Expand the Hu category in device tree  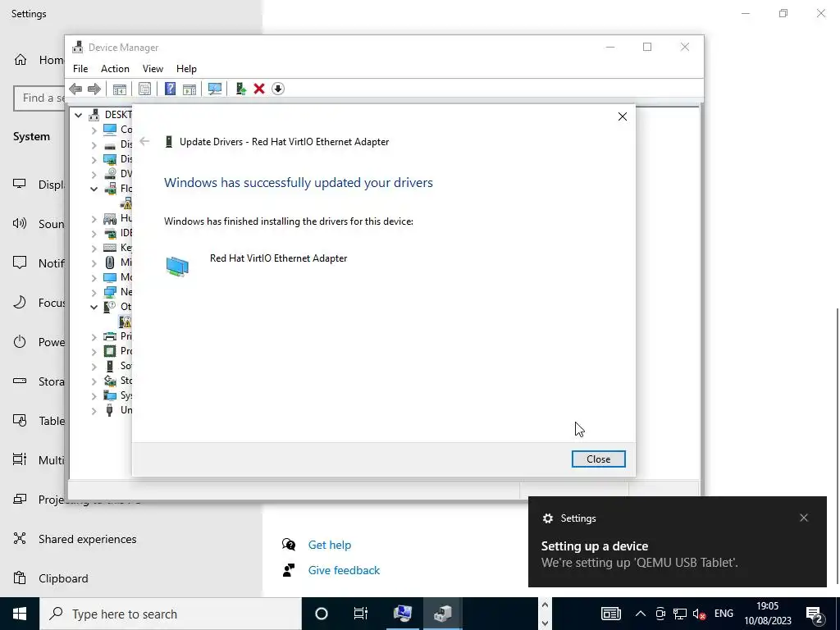[94, 218]
